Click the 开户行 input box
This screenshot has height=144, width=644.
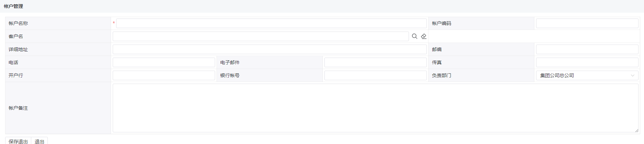tap(164, 75)
